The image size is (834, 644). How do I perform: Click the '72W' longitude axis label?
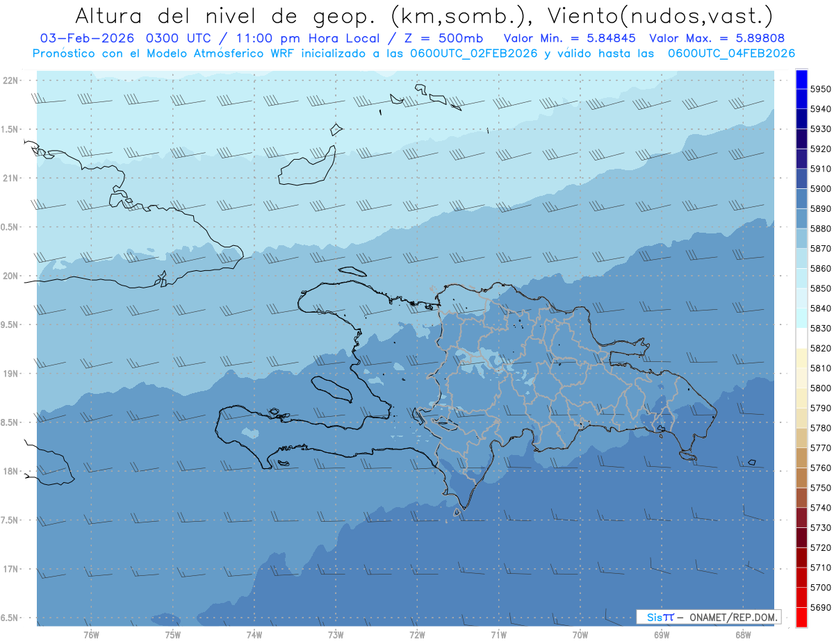click(x=417, y=635)
